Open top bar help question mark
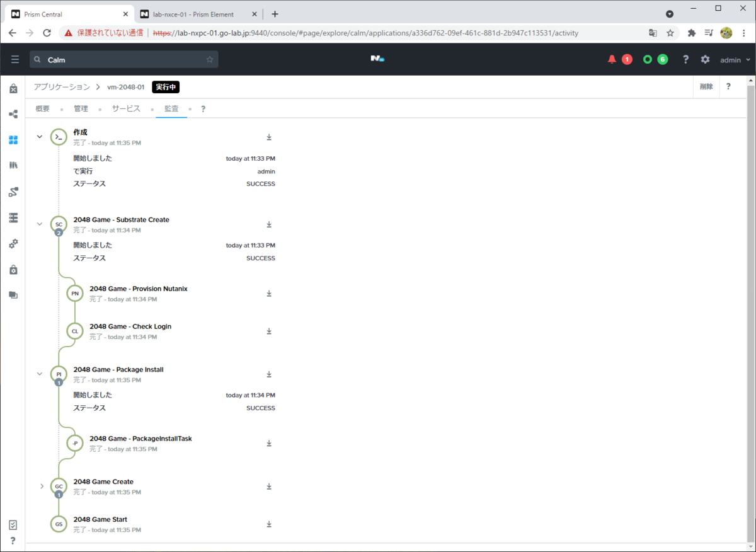The height and width of the screenshot is (552, 756). [686, 59]
